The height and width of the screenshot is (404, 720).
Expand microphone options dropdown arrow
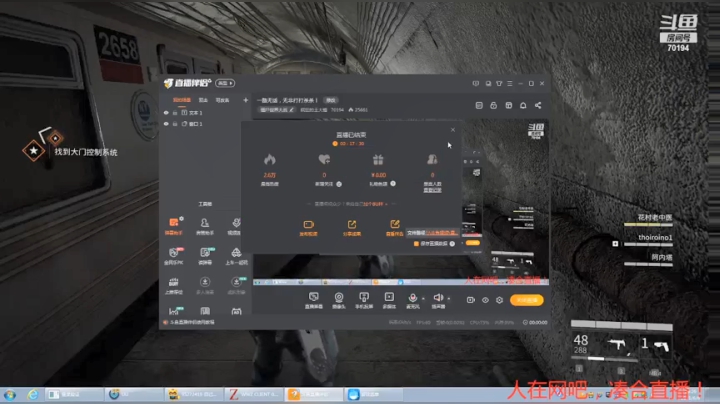coord(423,298)
